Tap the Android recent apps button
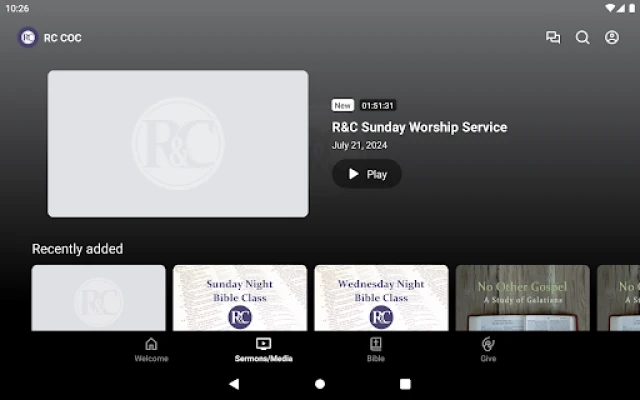The width and height of the screenshot is (640, 400). click(x=405, y=384)
